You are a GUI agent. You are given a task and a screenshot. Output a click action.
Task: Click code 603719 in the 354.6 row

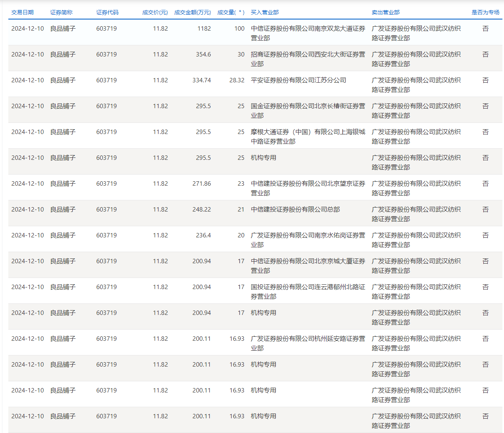(106, 54)
